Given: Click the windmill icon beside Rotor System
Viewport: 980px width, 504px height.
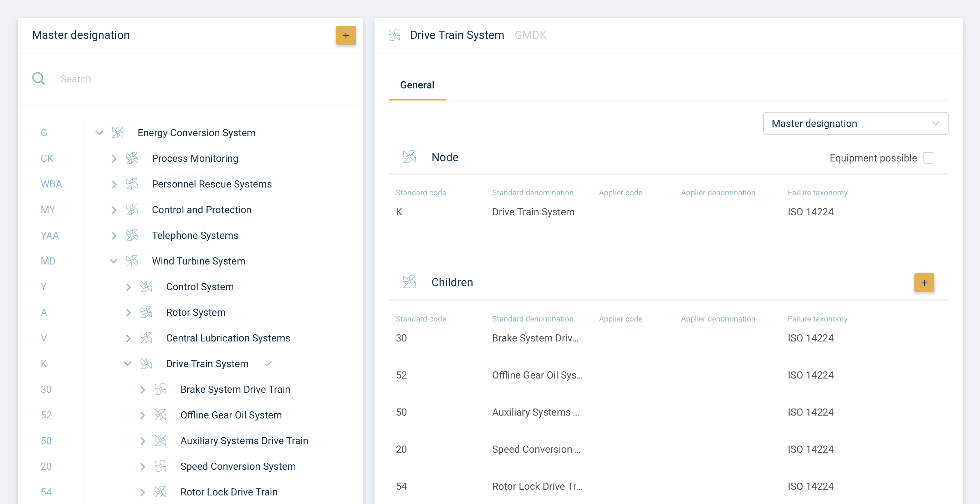Looking at the screenshot, I should pyautogui.click(x=146, y=312).
